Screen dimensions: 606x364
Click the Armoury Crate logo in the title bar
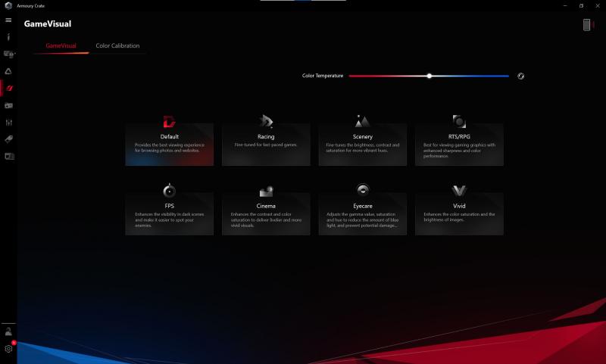pyautogui.click(x=8, y=5)
